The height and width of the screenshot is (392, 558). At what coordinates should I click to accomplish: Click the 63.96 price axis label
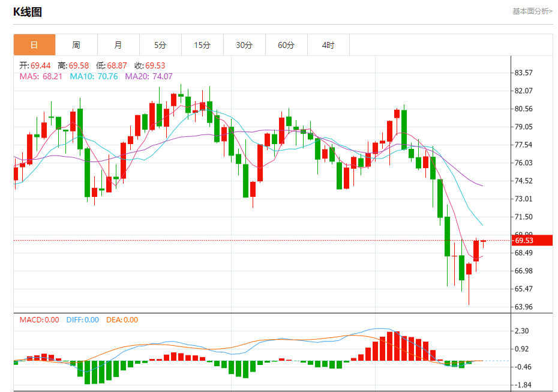pos(524,307)
